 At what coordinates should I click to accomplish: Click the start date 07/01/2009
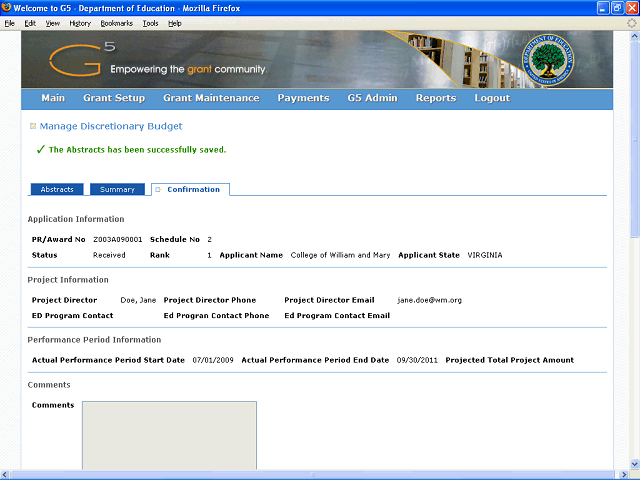pyautogui.click(x=213, y=360)
